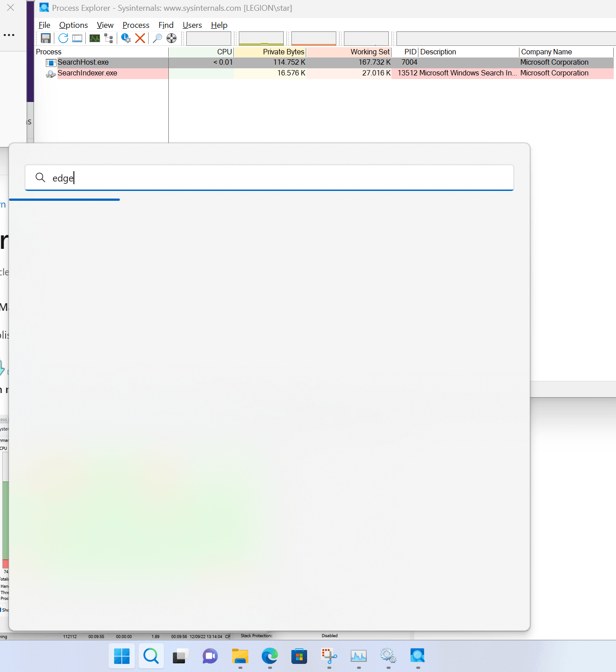Click the three-dot more button in the left window
This screenshot has height=672, width=616.
(x=9, y=35)
